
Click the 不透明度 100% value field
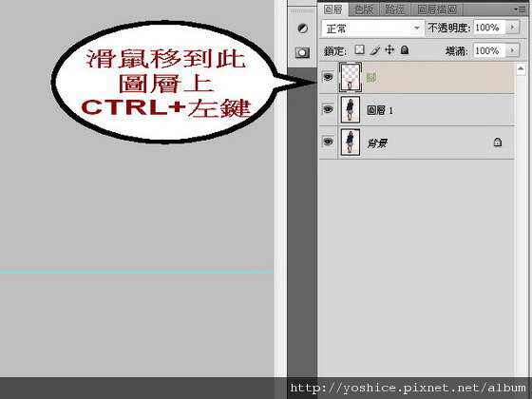[489, 28]
